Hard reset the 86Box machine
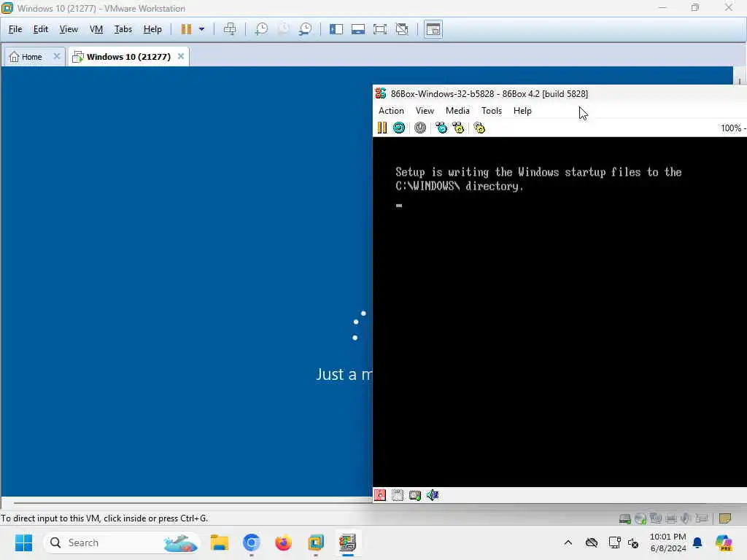747x560 pixels. pyautogui.click(x=399, y=128)
